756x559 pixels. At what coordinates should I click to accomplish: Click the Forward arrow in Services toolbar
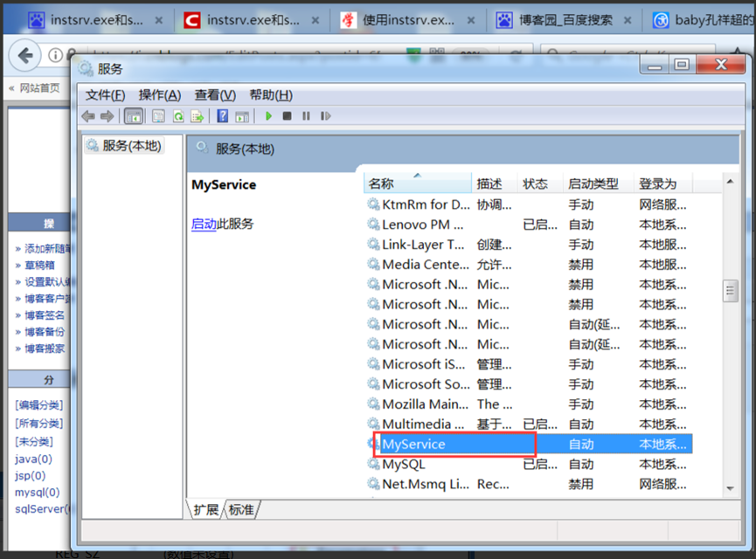pos(107,116)
